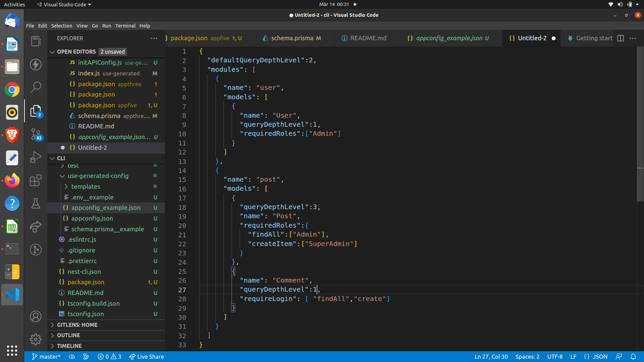644x362 pixels.
Task: Open the Git Graph view icon
Action: click(36, 250)
